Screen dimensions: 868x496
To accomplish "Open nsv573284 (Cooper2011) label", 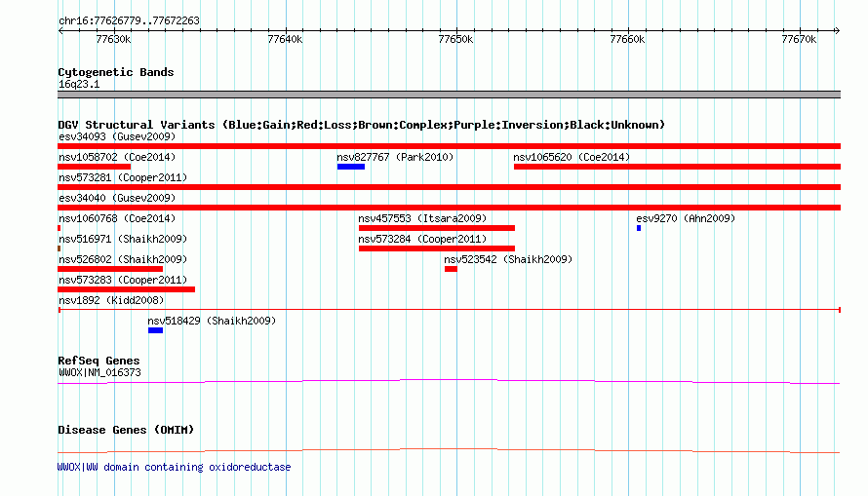I will [x=422, y=239].
